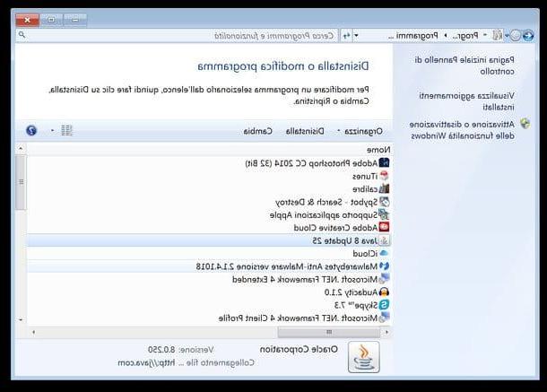Click the large Java logo in details pane

pyautogui.click(x=364, y=357)
